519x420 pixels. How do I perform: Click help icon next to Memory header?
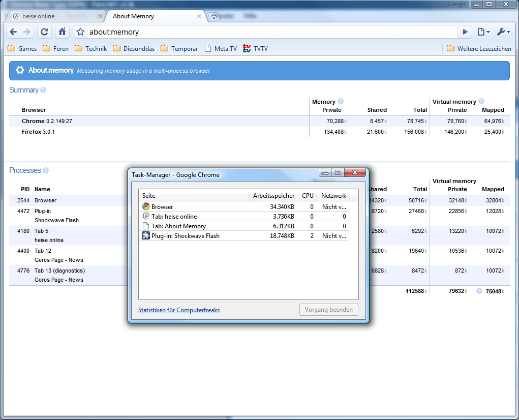340,101
